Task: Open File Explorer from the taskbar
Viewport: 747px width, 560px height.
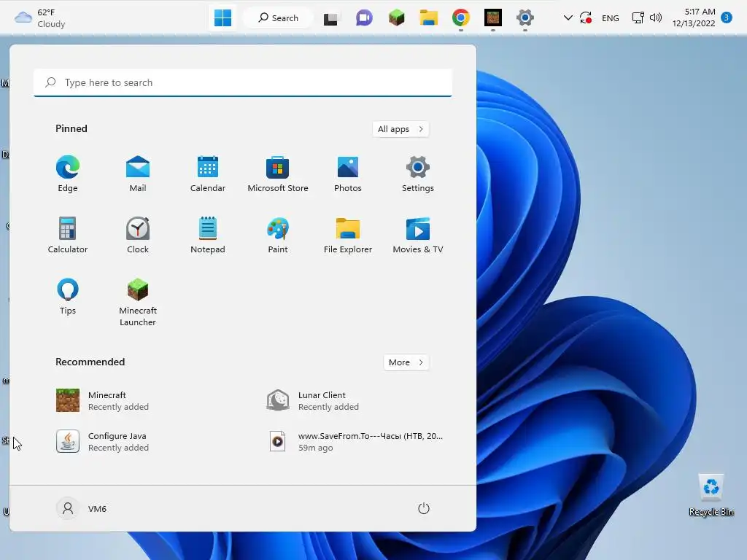Action: (428, 18)
